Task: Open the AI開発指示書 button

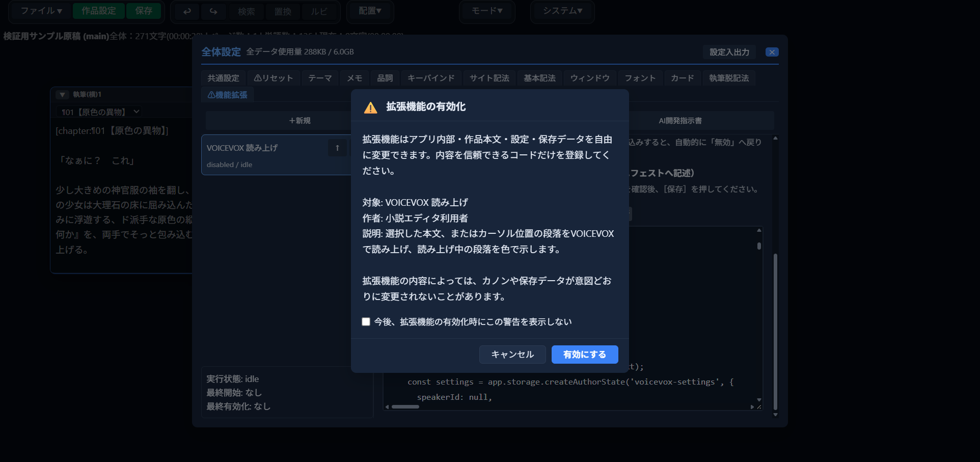Action: [680, 121]
